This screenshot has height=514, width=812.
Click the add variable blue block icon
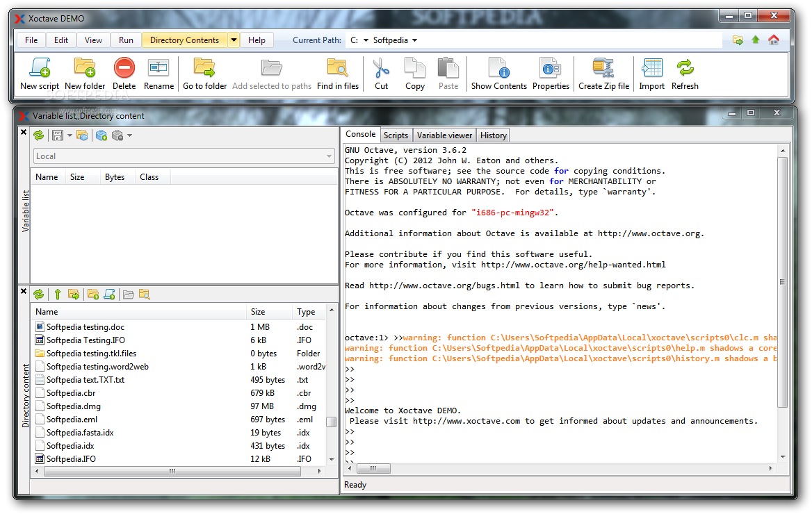pyautogui.click(x=101, y=135)
